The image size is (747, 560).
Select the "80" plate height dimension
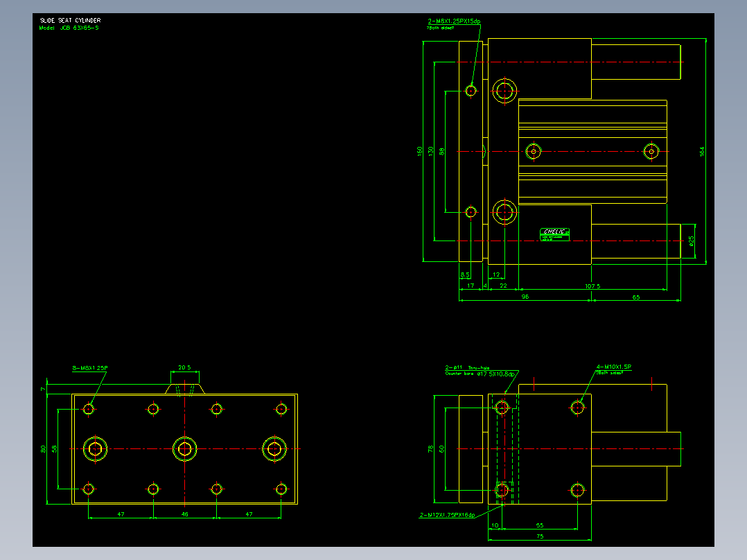click(44, 449)
